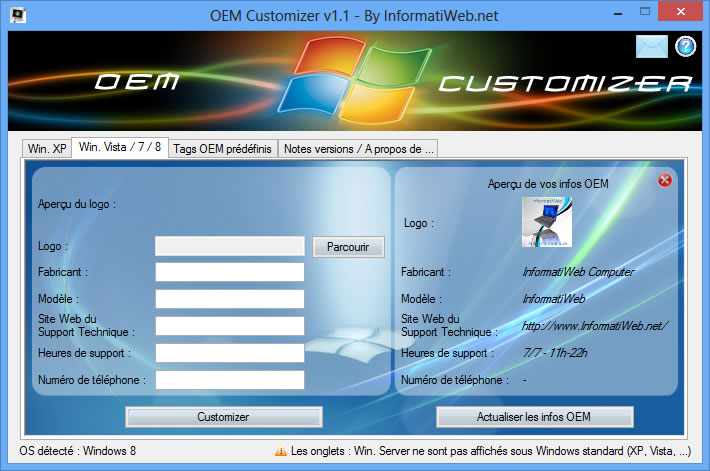The width and height of the screenshot is (710, 471).
Task: Click the app icon in the title bar
Action: click(x=18, y=15)
